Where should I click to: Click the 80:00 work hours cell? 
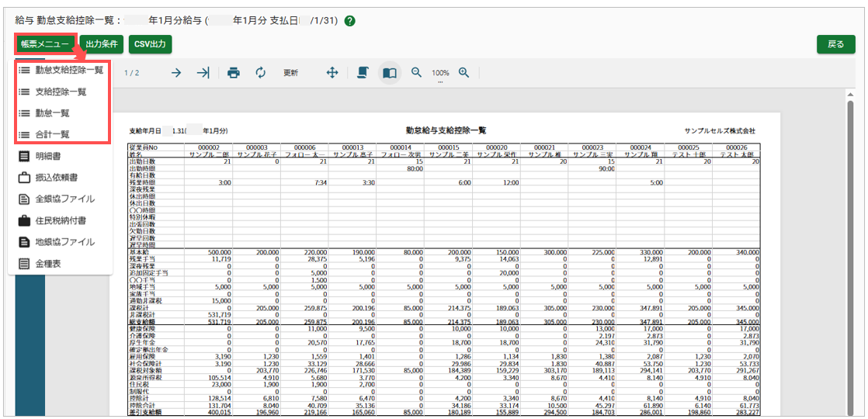point(415,168)
